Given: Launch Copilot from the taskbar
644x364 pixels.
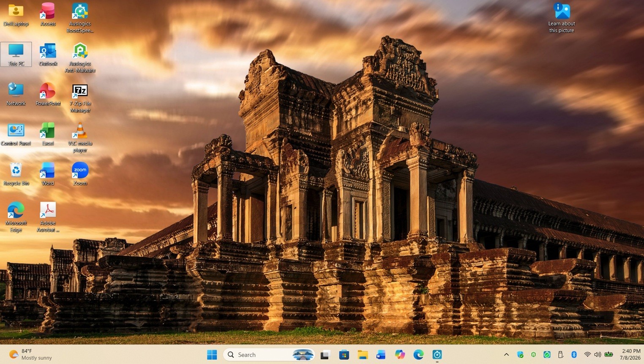Looking at the screenshot, I should (x=400, y=355).
